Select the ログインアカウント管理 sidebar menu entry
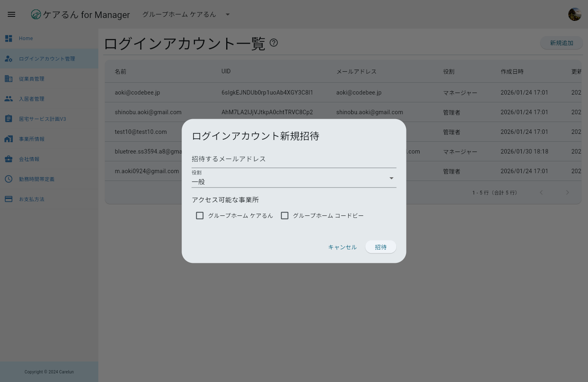 click(x=47, y=59)
